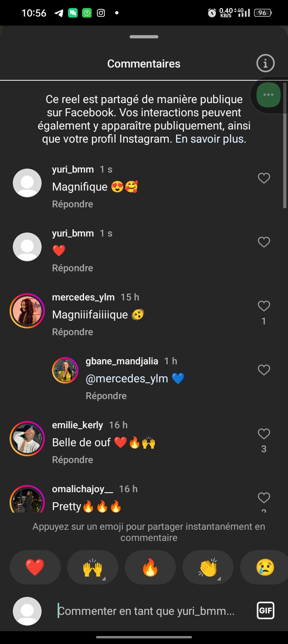288x644 pixels.
Task: Reply to emilie_kerly's comment
Action: click(72, 460)
